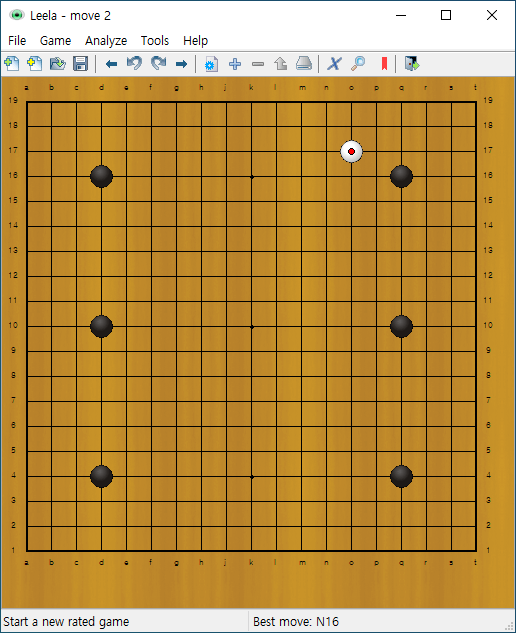This screenshot has width=516, height=633.
Task: Open the Tools menu
Action: [155, 41]
